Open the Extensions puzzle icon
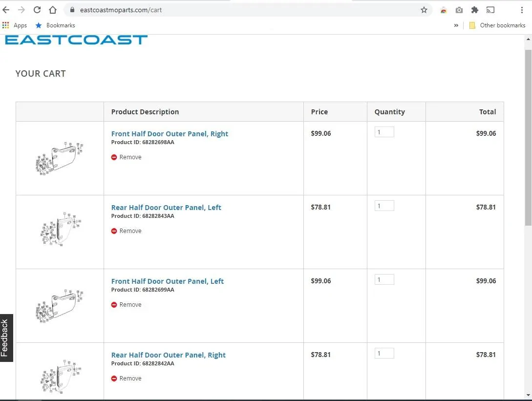Screen dimensions: 532x401 click(475, 10)
